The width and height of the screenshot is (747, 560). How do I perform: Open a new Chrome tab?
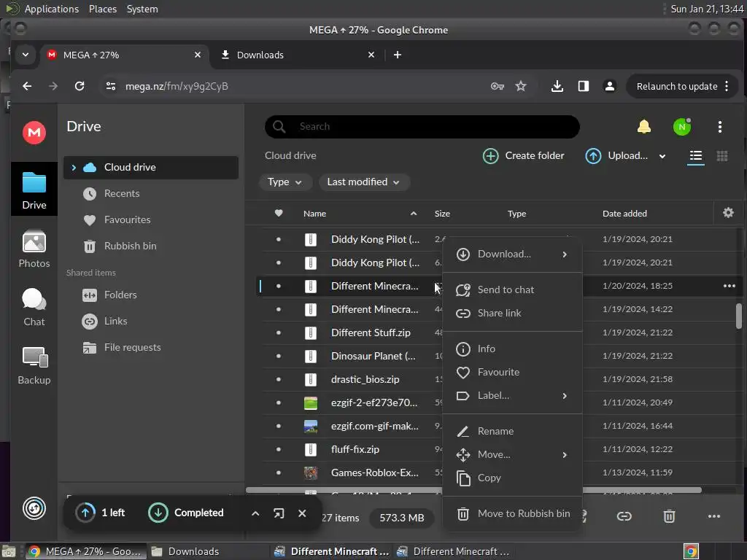point(398,55)
